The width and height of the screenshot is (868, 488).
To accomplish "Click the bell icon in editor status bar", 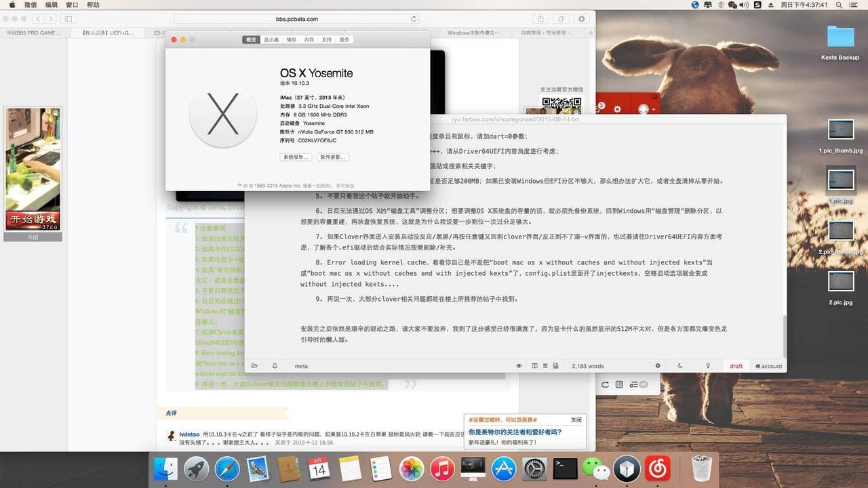I will tap(275, 366).
